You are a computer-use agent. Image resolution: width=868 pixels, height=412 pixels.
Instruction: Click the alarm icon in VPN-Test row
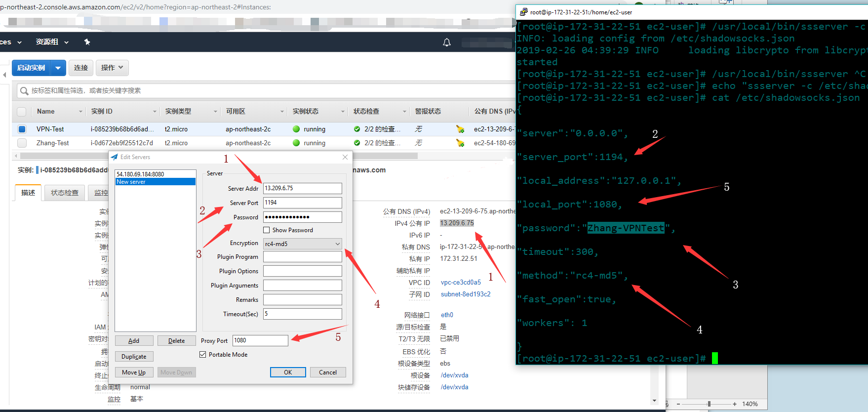460,129
